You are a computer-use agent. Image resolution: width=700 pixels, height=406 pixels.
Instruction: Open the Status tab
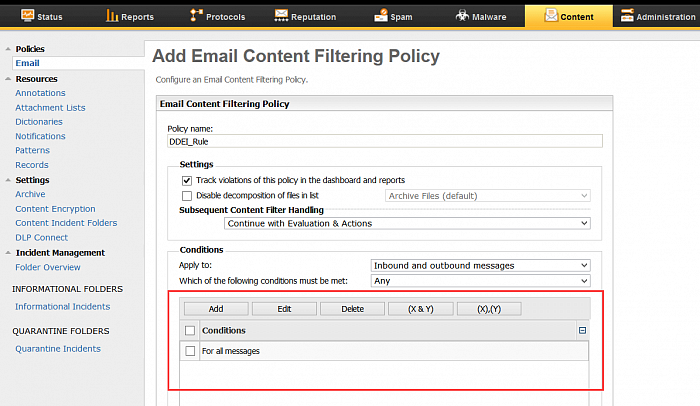click(42, 16)
